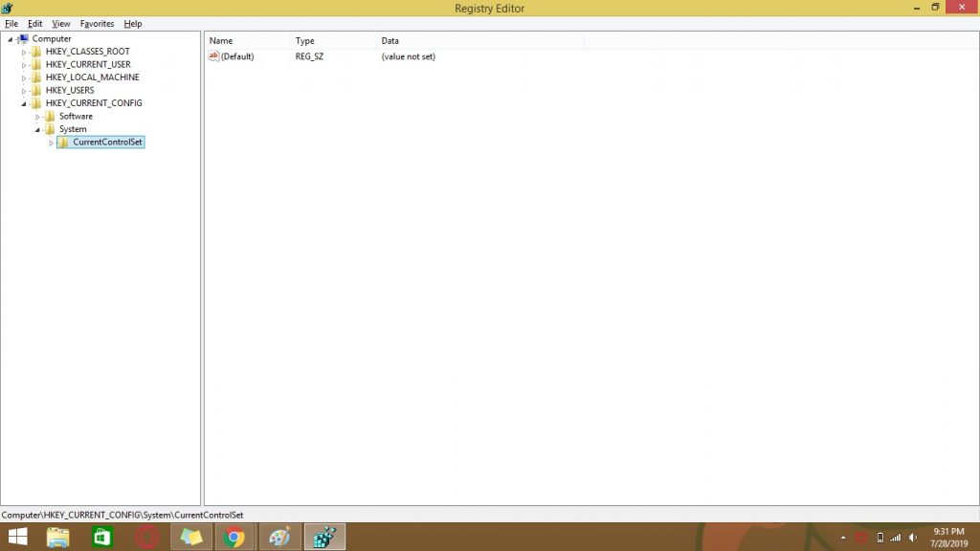Click the string value icon next to (Default)
Image resolution: width=980 pixels, height=551 pixels.
click(x=213, y=56)
